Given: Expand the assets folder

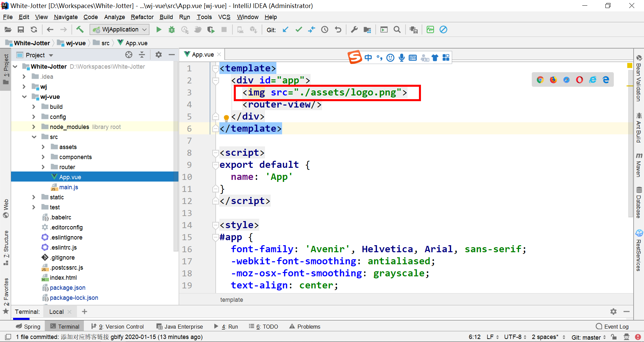Looking at the screenshot, I should point(43,147).
